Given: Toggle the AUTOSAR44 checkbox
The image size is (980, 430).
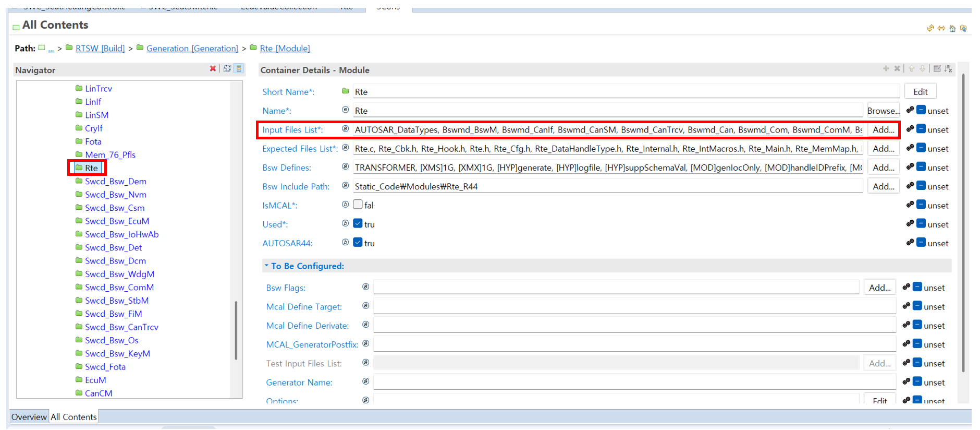Looking at the screenshot, I should click(358, 242).
